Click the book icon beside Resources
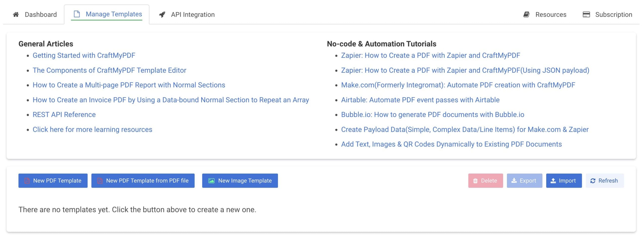644x242 pixels. pyautogui.click(x=527, y=14)
